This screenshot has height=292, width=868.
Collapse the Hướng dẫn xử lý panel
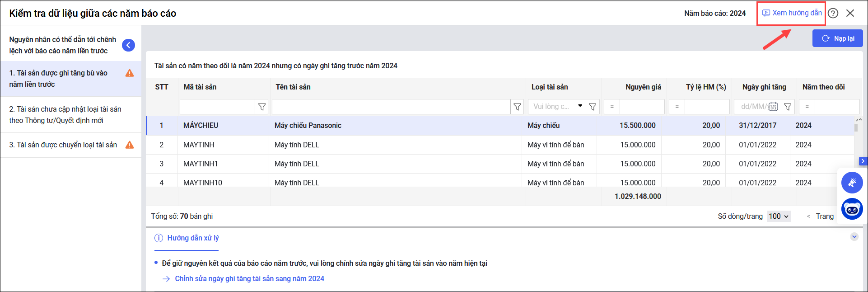click(x=854, y=237)
